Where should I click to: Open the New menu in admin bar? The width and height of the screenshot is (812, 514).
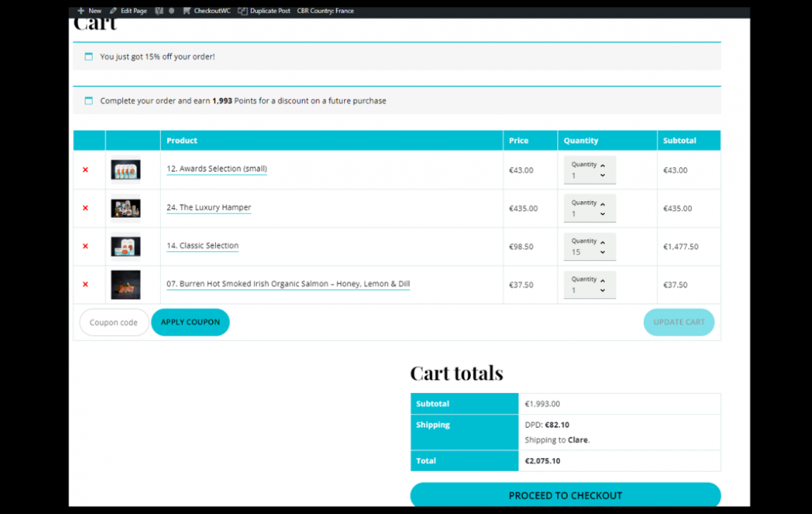coord(89,11)
